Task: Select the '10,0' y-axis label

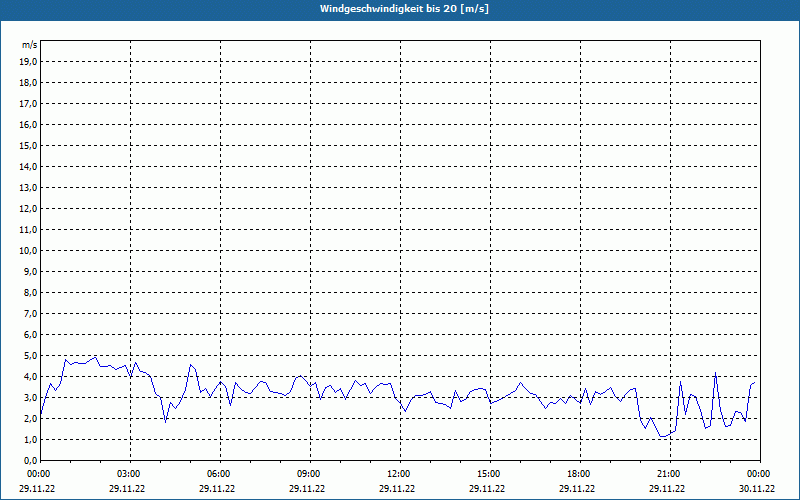Action: pos(28,251)
